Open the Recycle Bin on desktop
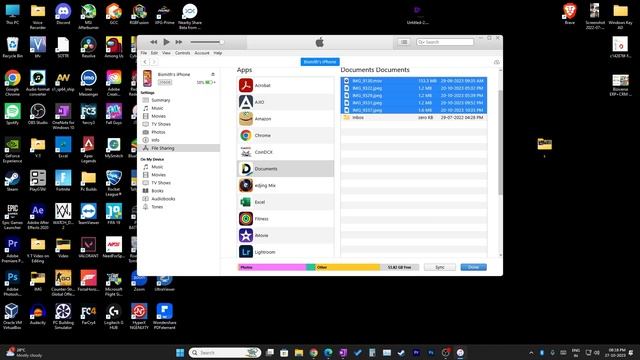 13,48
